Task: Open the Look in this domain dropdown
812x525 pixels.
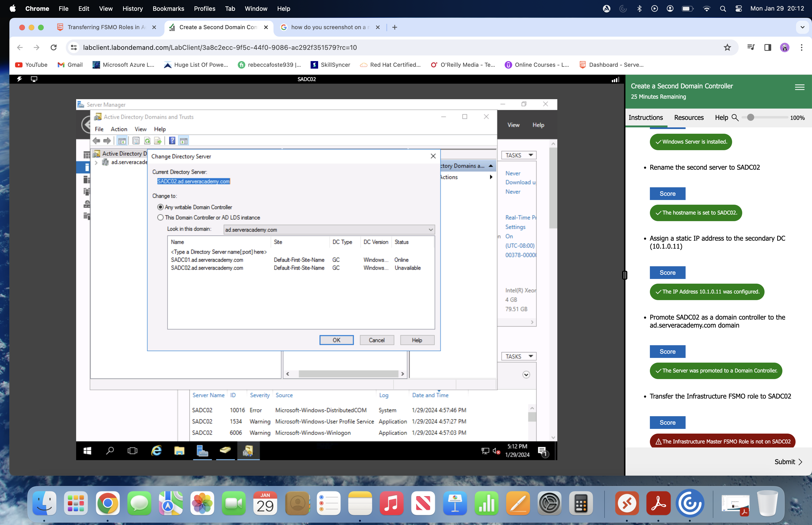Action: pos(431,230)
